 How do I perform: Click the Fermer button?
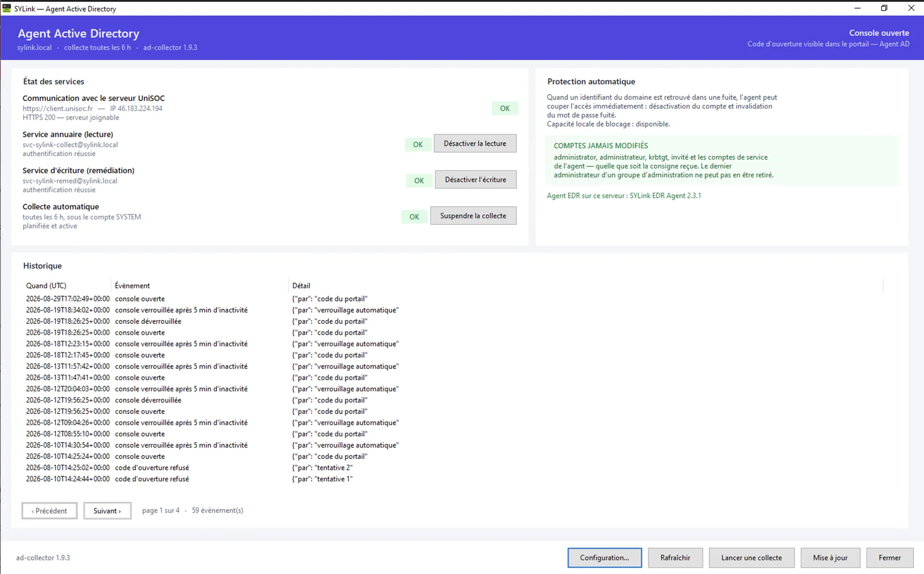(889, 558)
